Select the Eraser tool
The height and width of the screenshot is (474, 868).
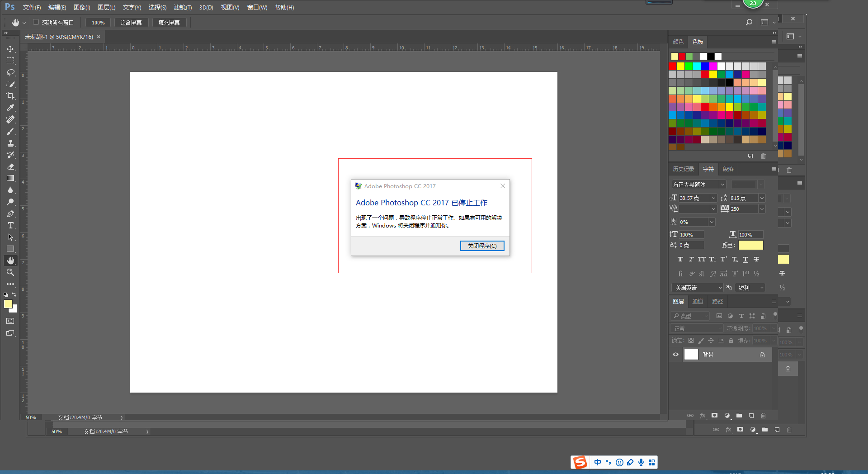coord(10,166)
